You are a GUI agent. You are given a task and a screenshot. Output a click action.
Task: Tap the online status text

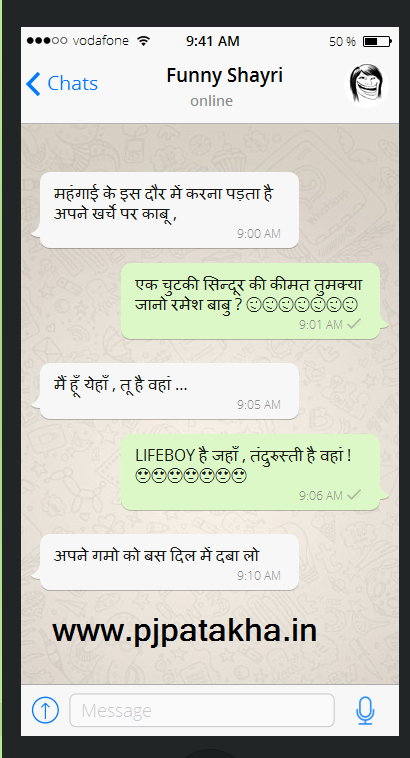(211, 101)
